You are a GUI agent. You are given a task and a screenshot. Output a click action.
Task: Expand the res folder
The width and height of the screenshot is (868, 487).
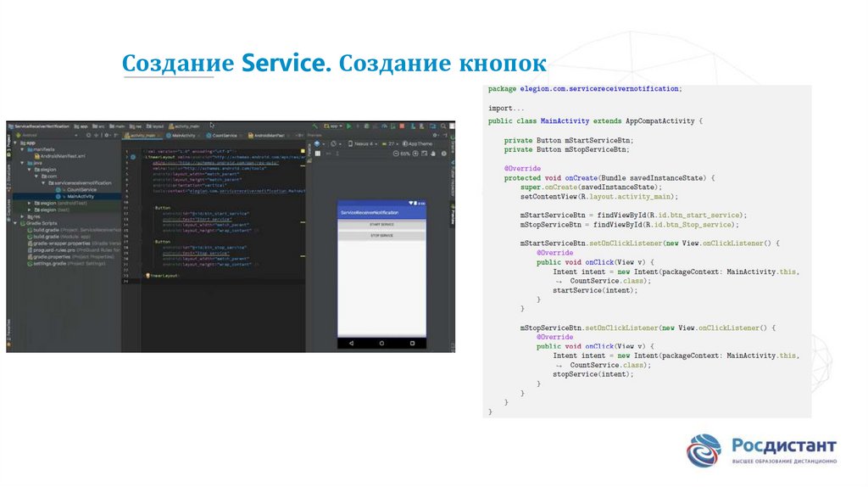[23, 216]
